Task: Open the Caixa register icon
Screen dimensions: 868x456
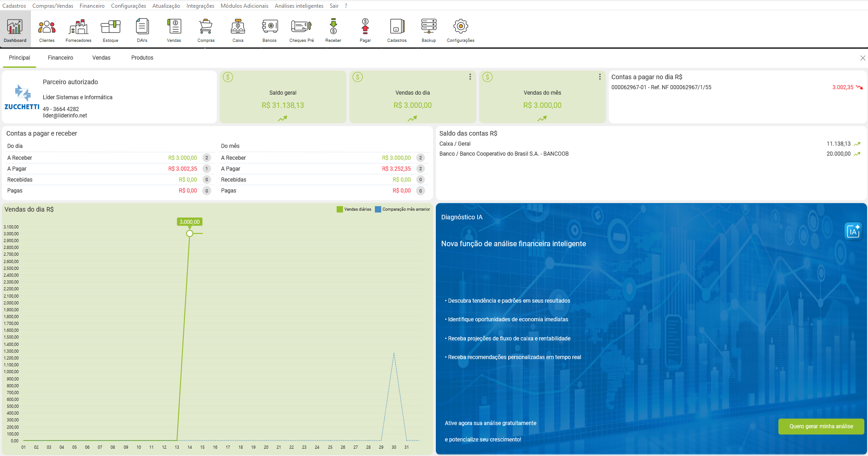Action: 238,30
